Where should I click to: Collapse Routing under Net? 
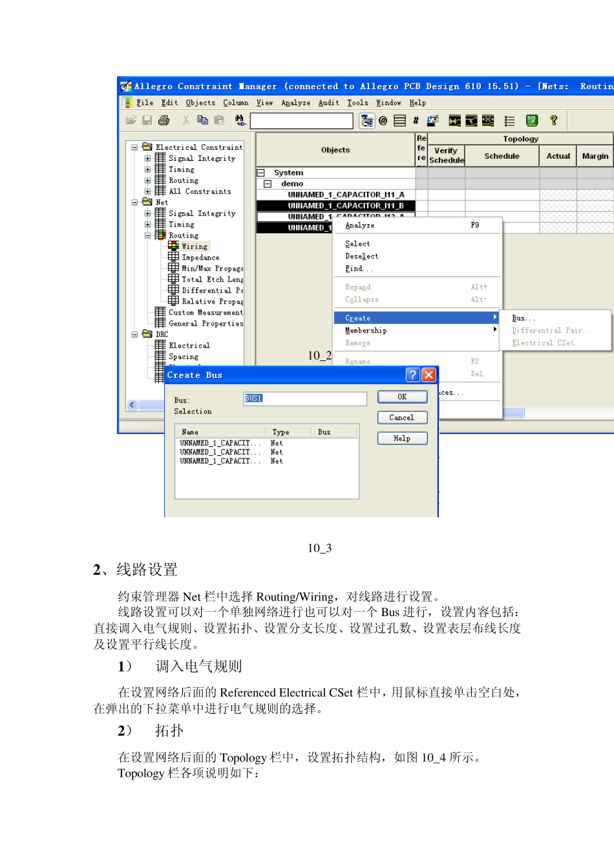(147, 235)
